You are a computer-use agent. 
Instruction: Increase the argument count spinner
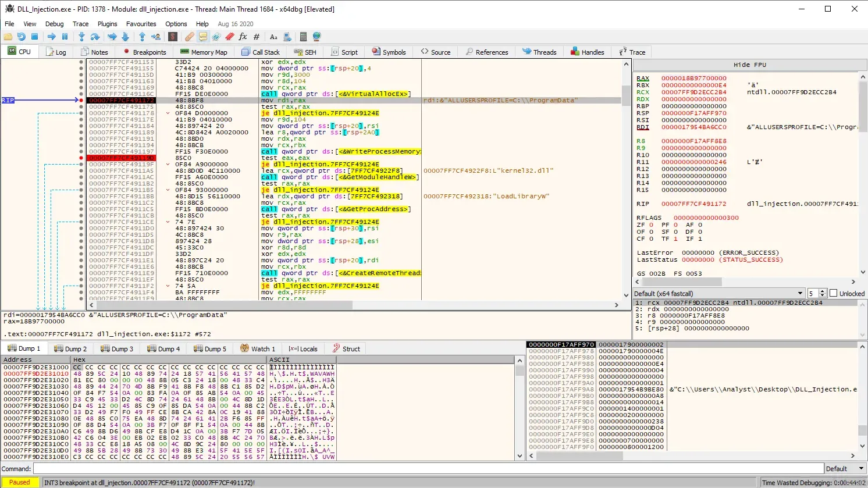pyautogui.click(x=823, y=291)
